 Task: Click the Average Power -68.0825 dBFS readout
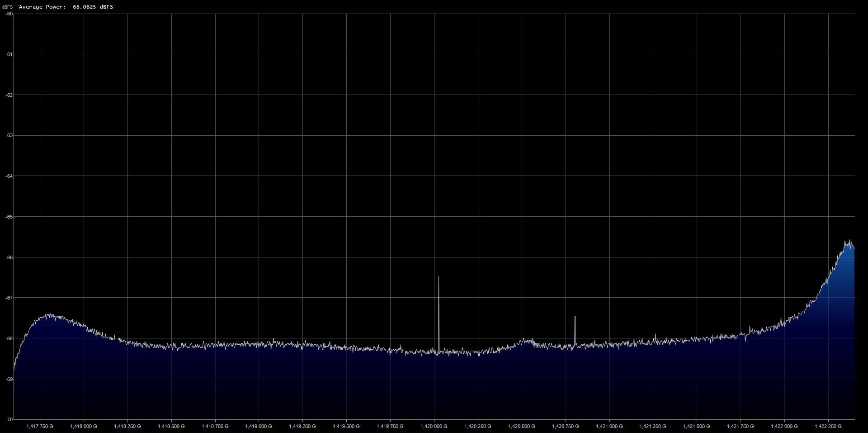pyautogui.click(x=66, y=7)
